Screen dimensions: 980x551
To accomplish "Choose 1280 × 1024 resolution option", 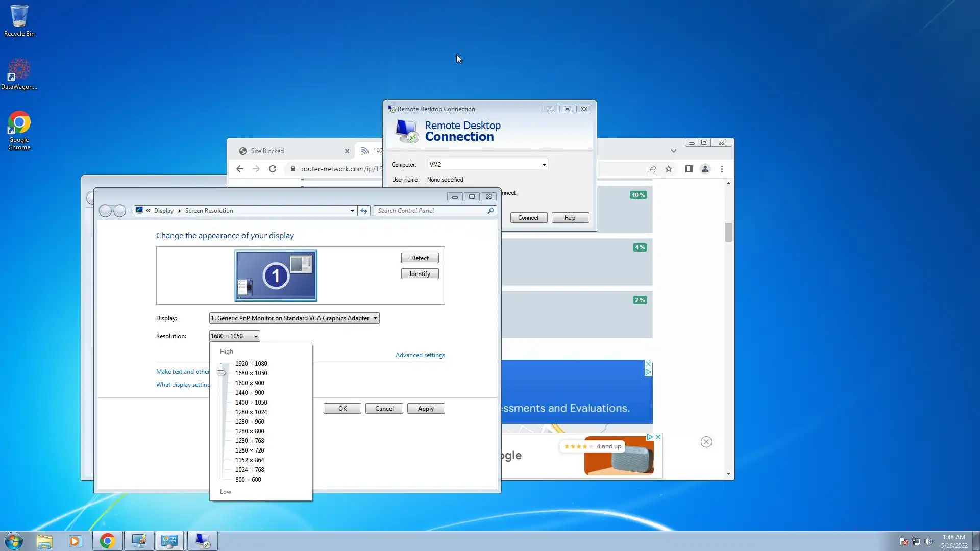I will (x=251, y=412).
